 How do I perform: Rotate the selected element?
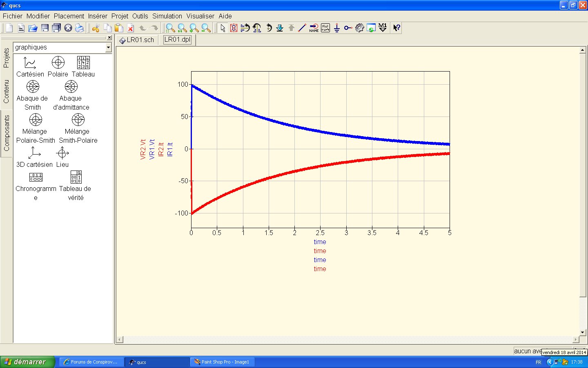coord(269,28)
